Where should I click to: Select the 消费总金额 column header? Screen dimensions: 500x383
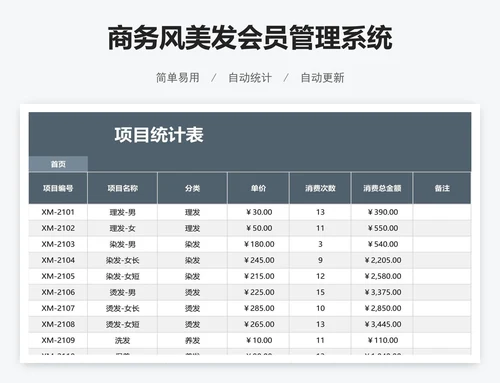tap(382, 188)
